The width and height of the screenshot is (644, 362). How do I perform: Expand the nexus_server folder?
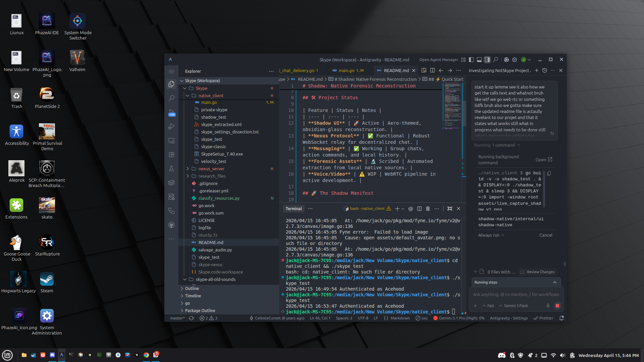pyautogui.click(x=211, y=169)
